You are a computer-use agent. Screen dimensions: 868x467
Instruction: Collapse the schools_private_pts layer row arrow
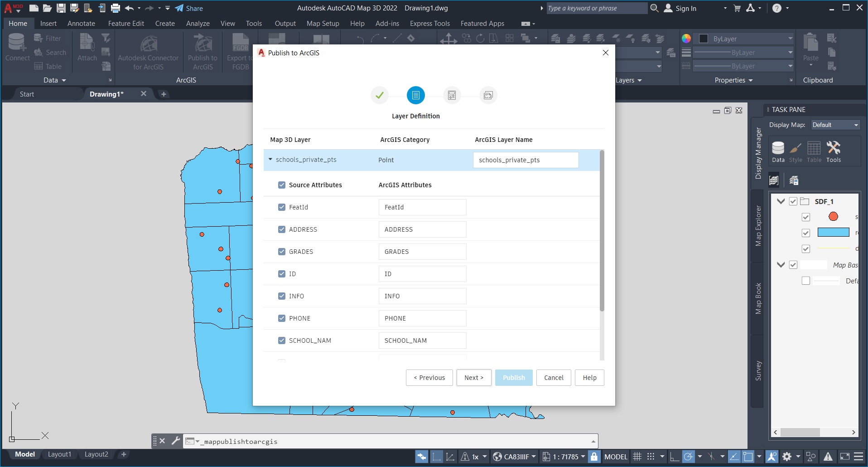[x=270, y=160]
